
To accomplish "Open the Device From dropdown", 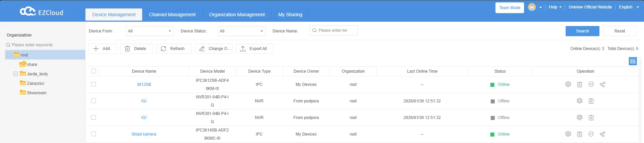I will pyautogui.click(x=150, y=31).
